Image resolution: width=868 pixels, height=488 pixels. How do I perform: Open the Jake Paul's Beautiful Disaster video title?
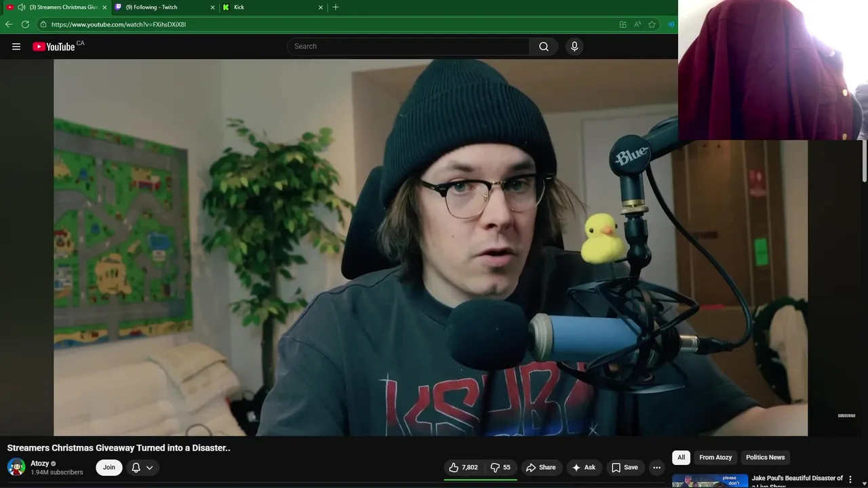pos(797,481)
